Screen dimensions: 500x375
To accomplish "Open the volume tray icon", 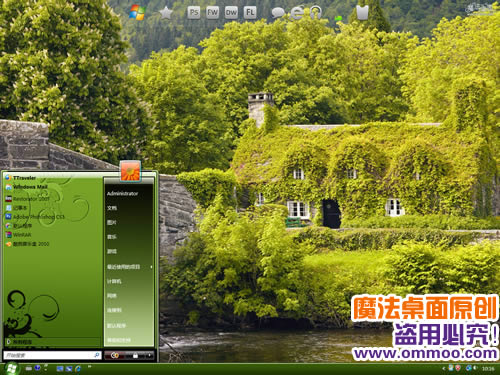I will tap(475, 368).
